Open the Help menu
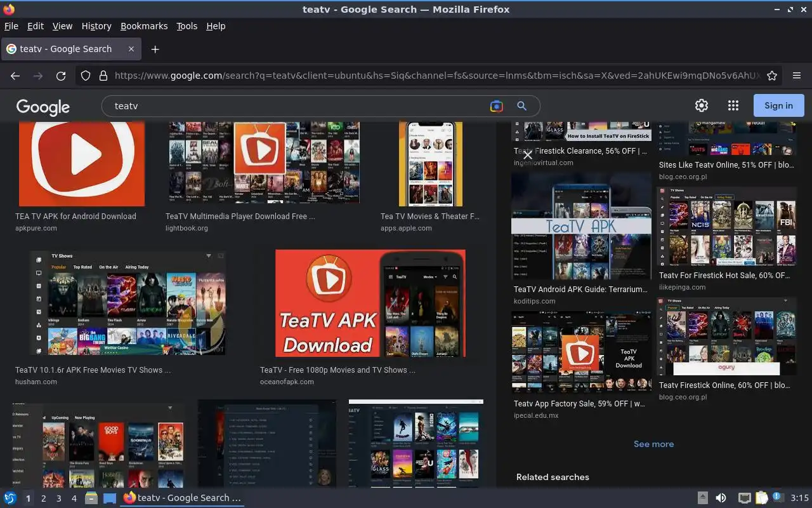The height and width of the screenshot is (508, 812). click(x=216, y=26)
